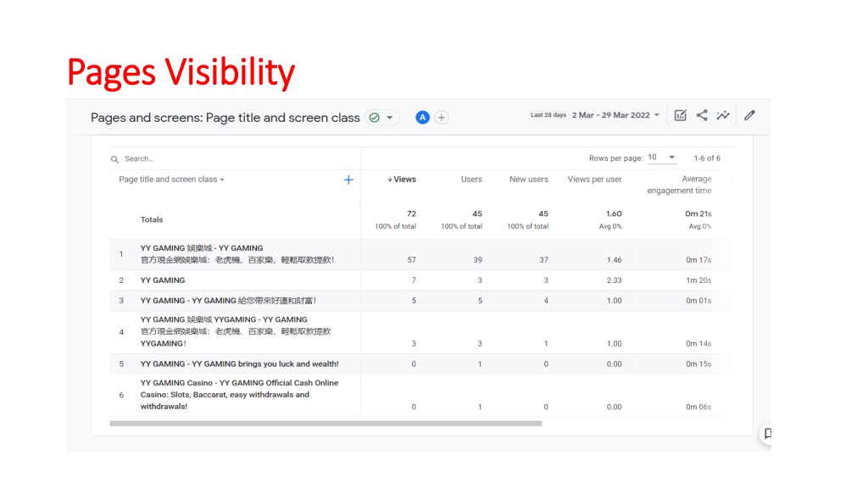Click the Totals row label
The width and height of the screenshot is (868, 488).
[152, 219]
